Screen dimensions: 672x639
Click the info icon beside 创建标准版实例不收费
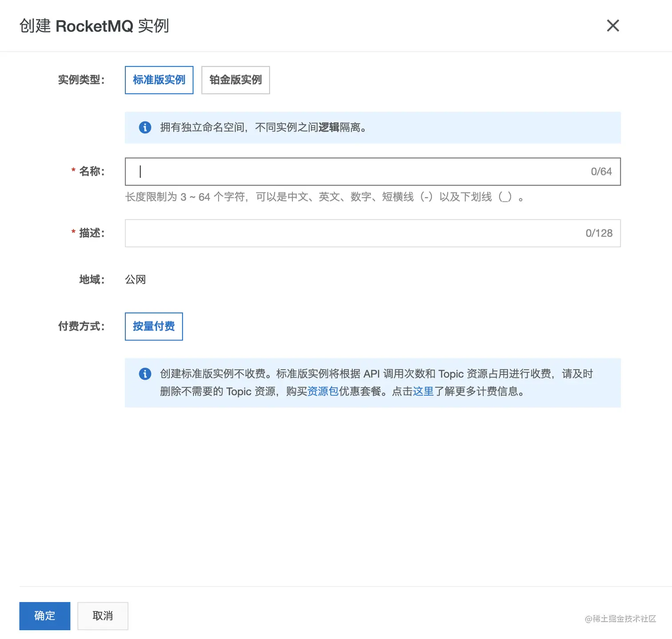145,374
